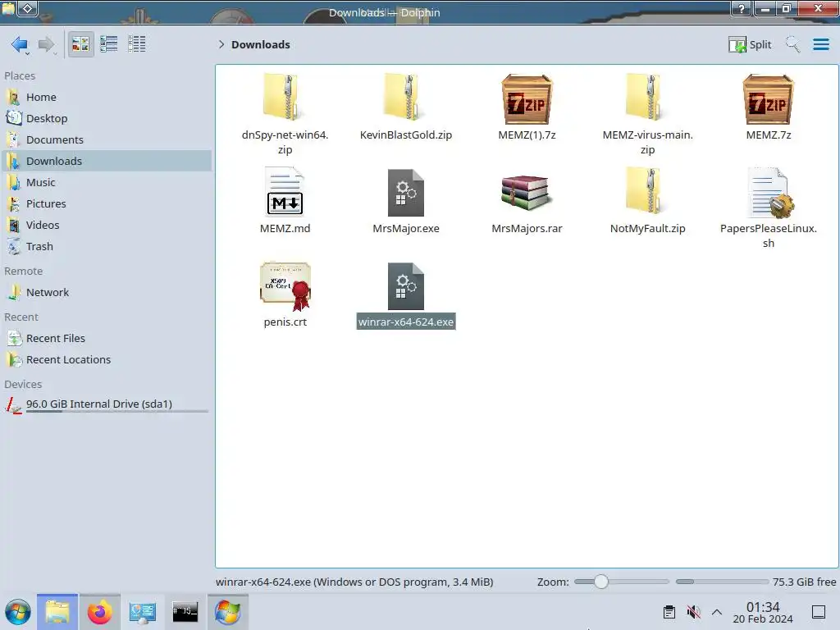The height and width of the screenshot is (630, 840).
Task: Go back with the blue back arrow
Action: 20,44
